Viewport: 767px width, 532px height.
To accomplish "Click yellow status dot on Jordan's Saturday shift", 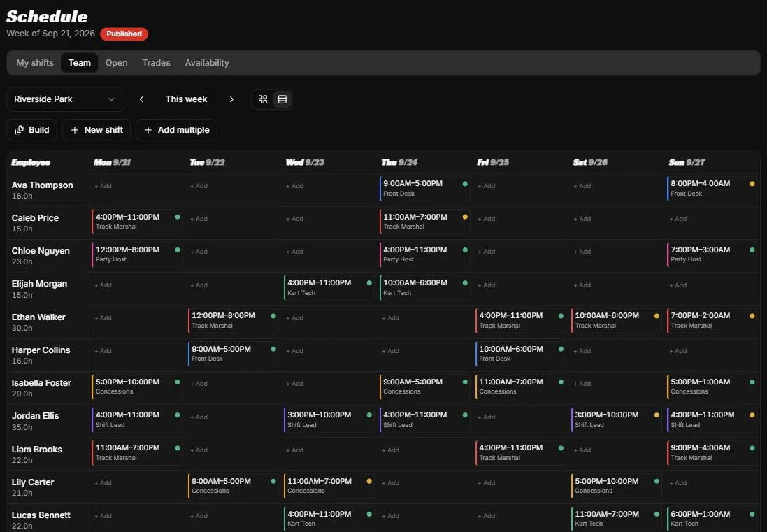I will click(x=657, y=415).
